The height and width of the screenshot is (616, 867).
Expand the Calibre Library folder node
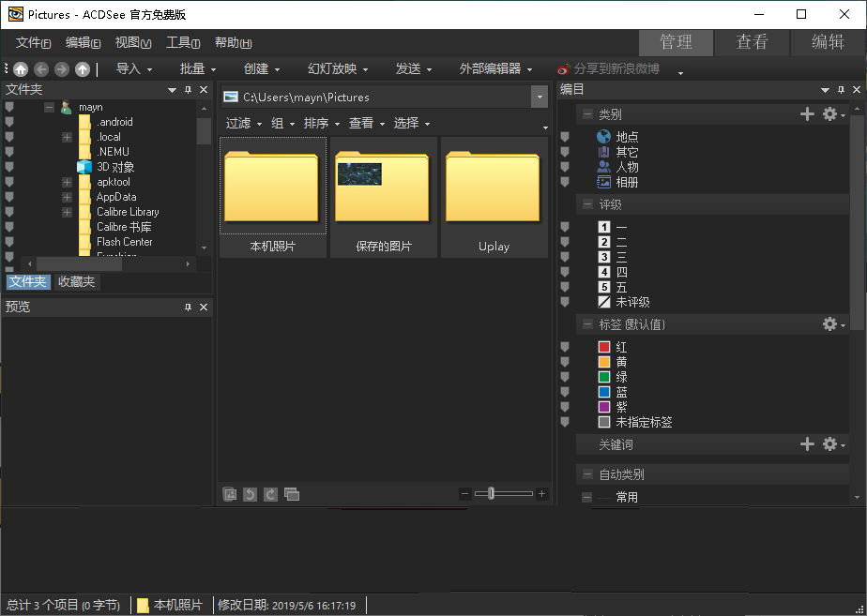click(x=67, y=212)
